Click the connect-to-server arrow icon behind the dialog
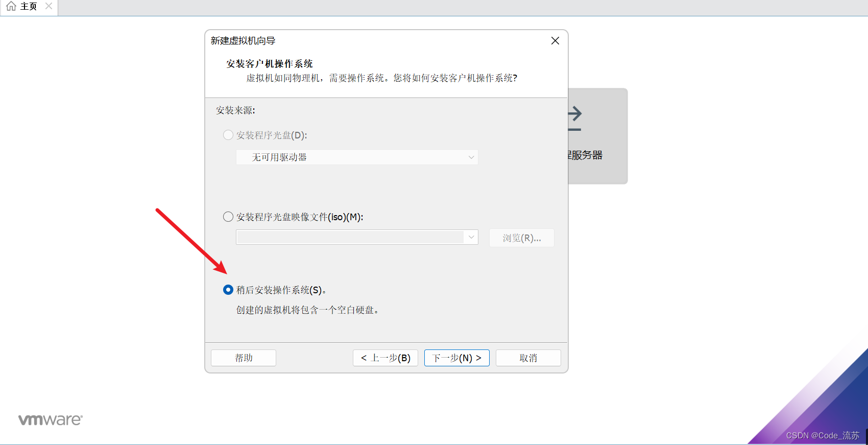 [x=575, y=119]
